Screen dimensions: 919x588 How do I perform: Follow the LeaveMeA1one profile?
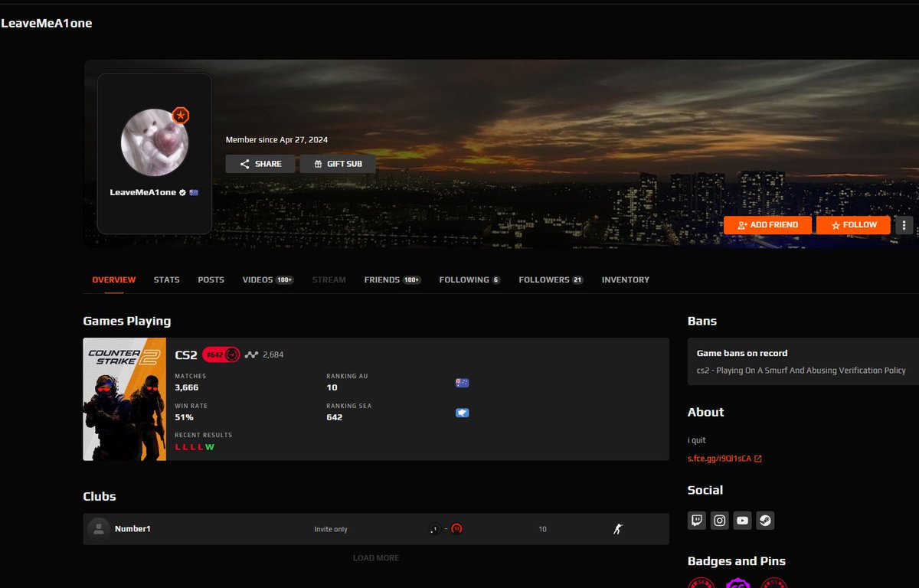[853, 225]
